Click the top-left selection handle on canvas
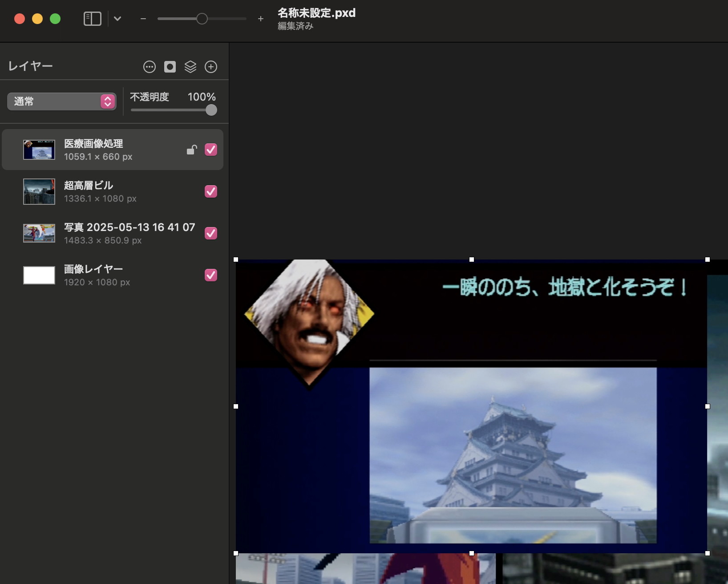728x584 pixels. tap(236, 260)
